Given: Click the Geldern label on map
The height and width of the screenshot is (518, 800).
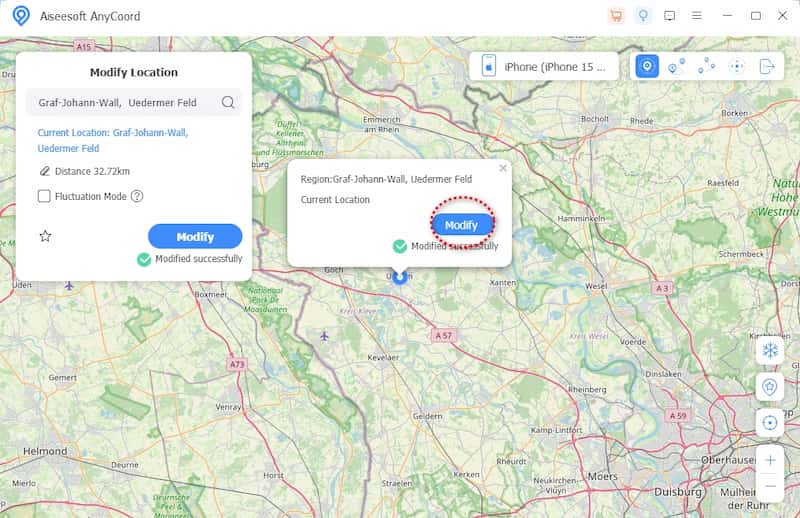Looking at the screenshot, I should (427, 416).
